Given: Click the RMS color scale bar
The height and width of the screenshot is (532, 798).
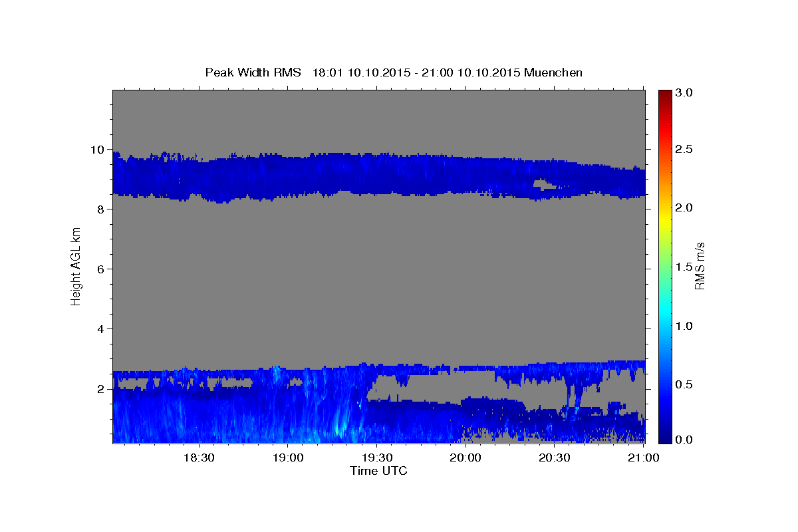Looking at the screenshot, I should (665, 266).
